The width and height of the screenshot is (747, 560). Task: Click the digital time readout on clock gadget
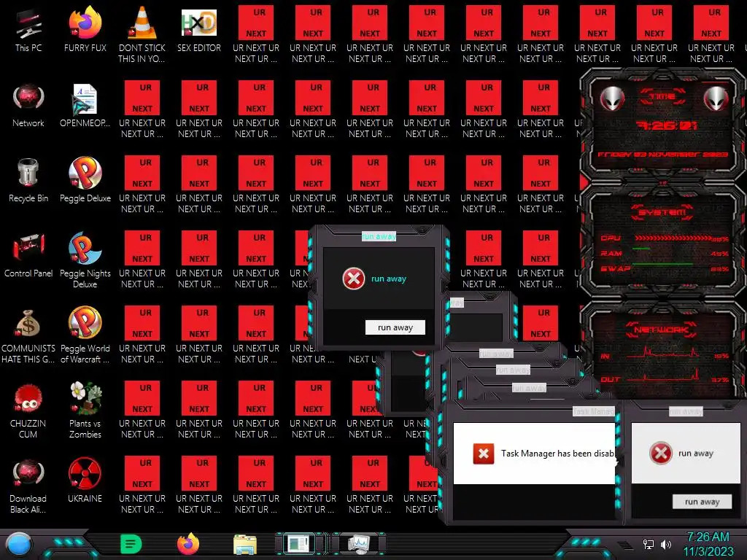(x=667, y=125)
